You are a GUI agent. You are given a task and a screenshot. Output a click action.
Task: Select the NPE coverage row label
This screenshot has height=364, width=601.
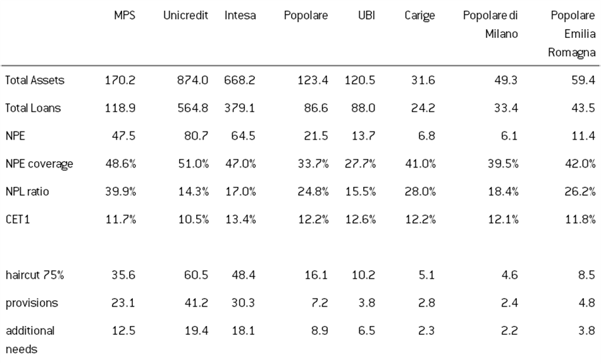pos(39,164)
